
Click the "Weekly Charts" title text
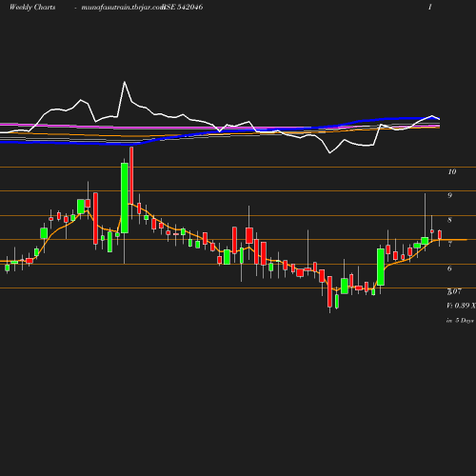[x=32, y=7]
